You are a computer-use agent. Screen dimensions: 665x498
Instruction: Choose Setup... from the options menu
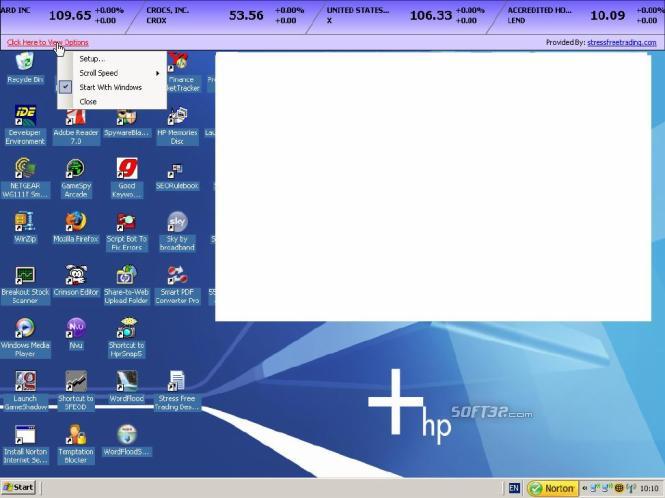click(x=112, y=59)
